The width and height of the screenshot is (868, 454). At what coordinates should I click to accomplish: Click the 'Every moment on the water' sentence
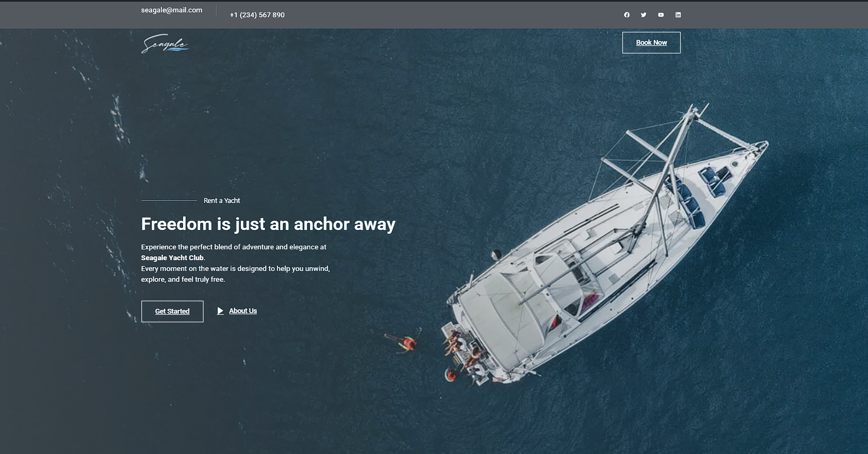pyautogui.click(x=235, y=269)
